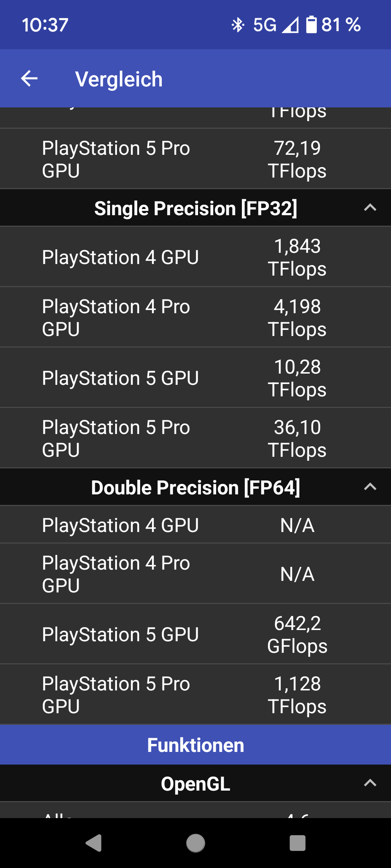Collapse Single Precision [FP32] chevron
391x868 pixels.
370,208
